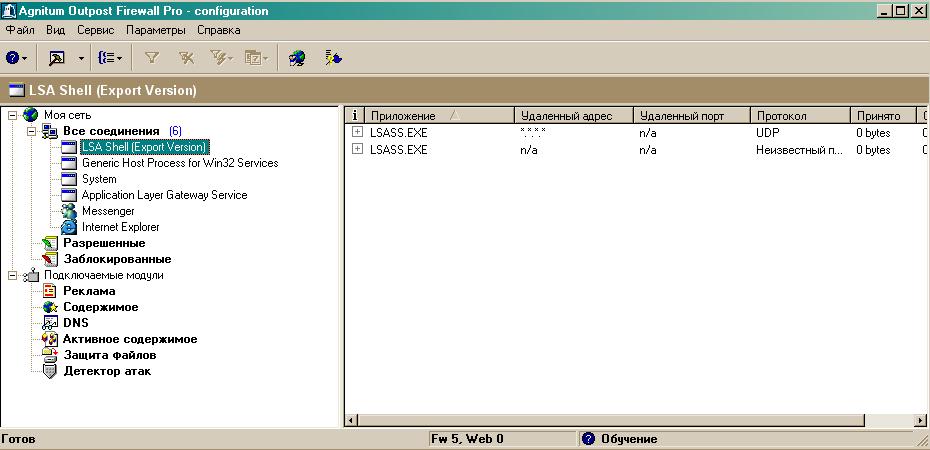Screen dimensions: 930x450
Task: Select Generic Host Process for Win32 Services
Action: point(180,162)
